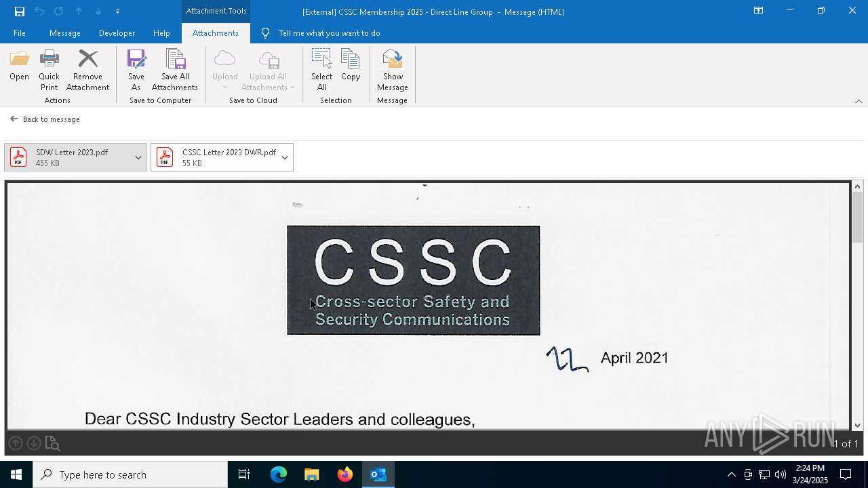Copy the selected attachment
This screenshot has width=868, height=488.
click(x=351, y=66)
